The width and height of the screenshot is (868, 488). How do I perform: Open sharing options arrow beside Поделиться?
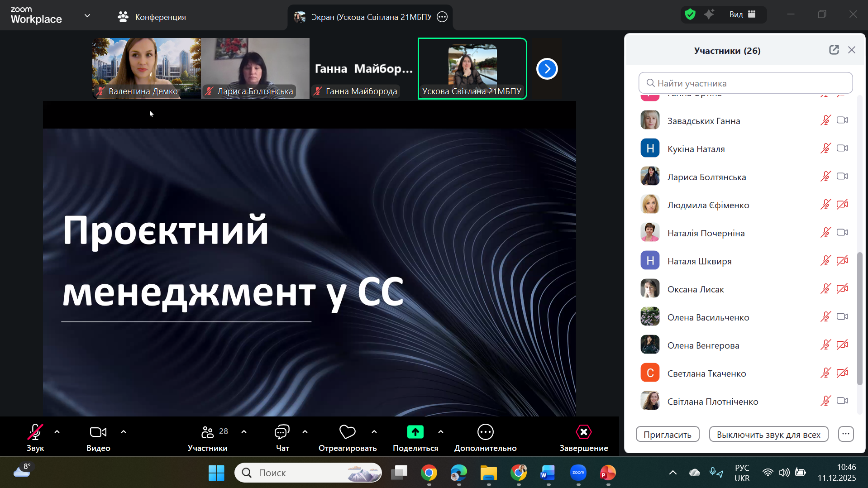point(441,432)
